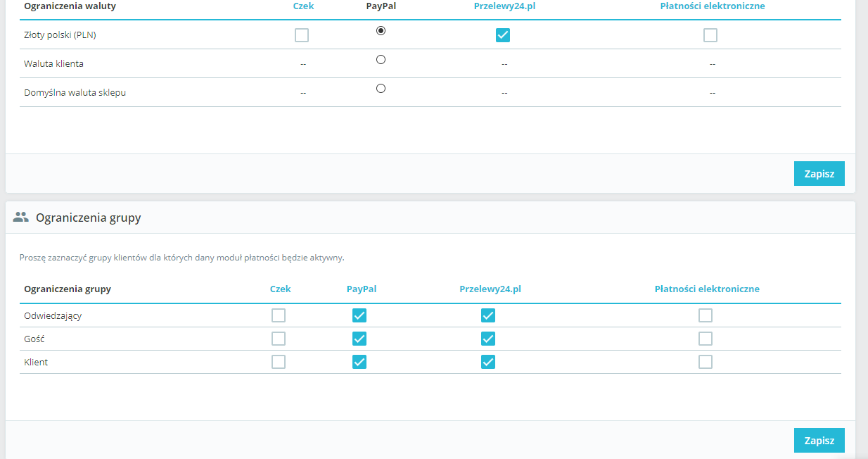Click the Ograniczenia waluty table heading
Viewport: 868px width, 459px height.
(70, 6)
